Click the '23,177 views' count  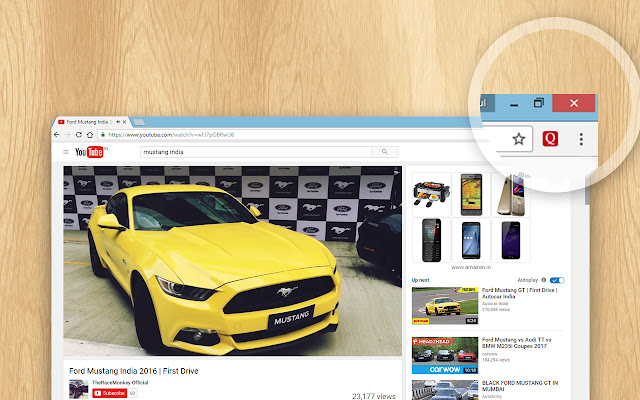374,396
